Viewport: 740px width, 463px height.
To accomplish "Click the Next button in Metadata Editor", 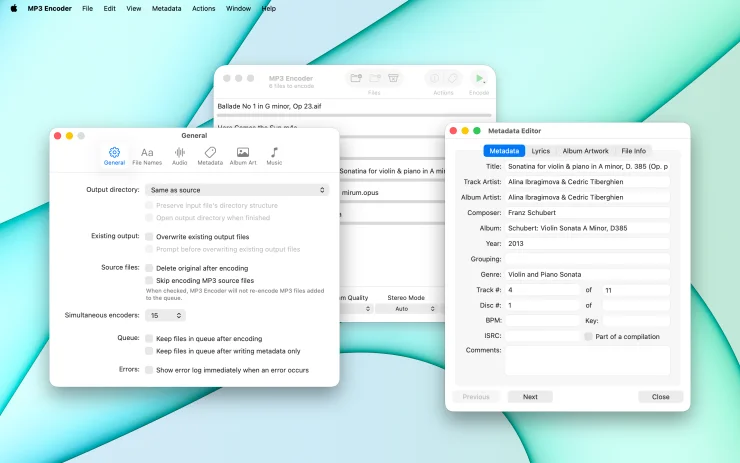I will (530, 397).
